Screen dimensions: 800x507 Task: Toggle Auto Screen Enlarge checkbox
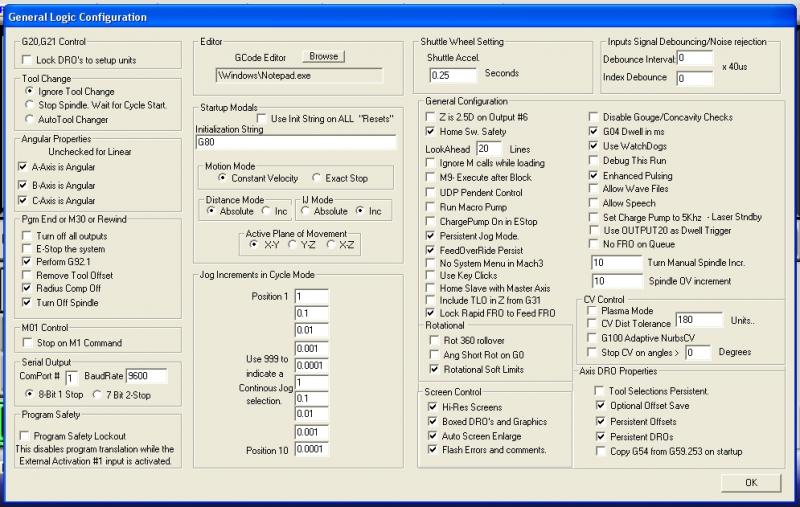click(x=433, y=436)
